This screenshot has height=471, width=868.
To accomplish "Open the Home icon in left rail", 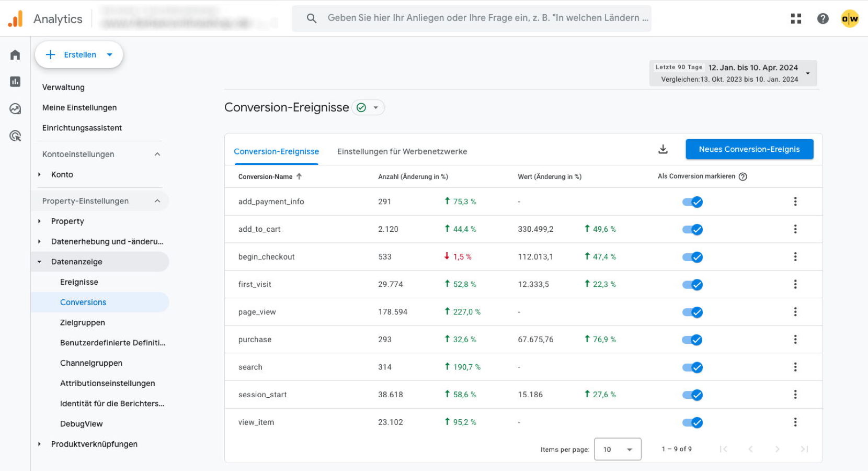I will point(15,55).
